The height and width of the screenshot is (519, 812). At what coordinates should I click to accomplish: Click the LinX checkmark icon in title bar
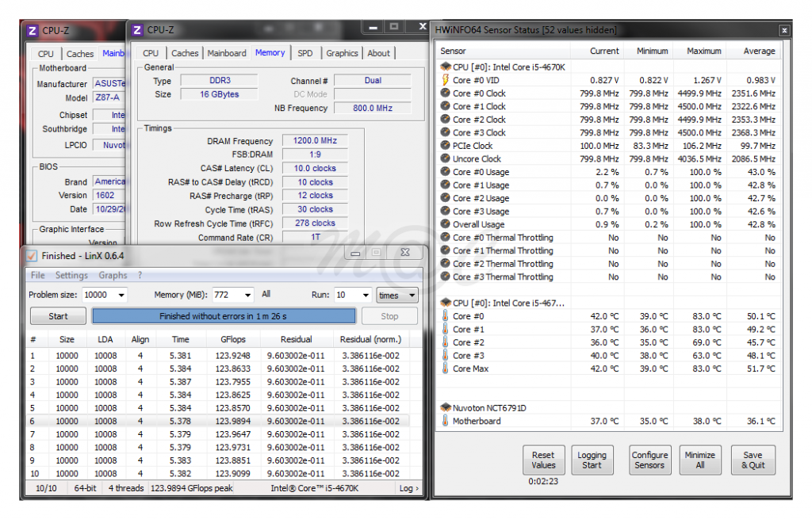(x=32, y=256)
